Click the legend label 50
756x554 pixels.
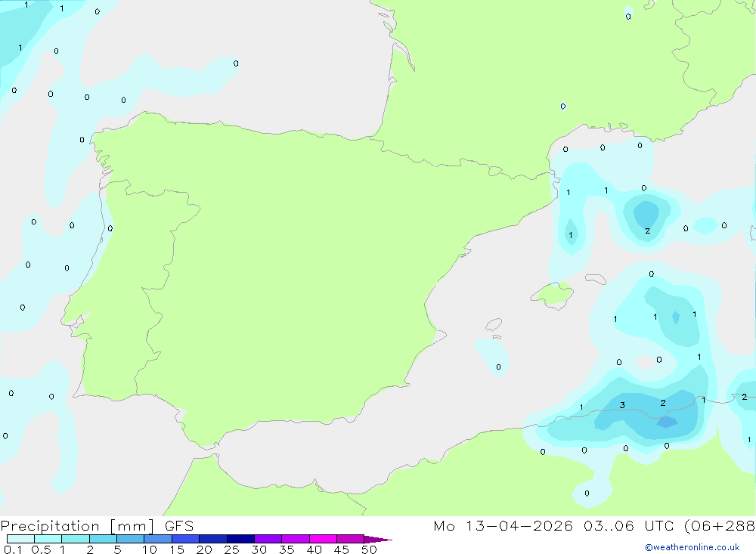tap(370, 549)
